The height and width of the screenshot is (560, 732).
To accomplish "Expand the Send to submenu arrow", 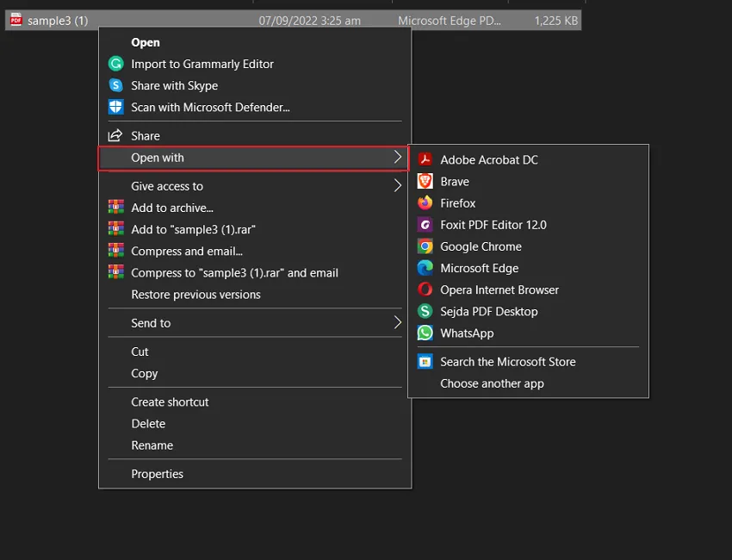I will click(x=397, y=323).
